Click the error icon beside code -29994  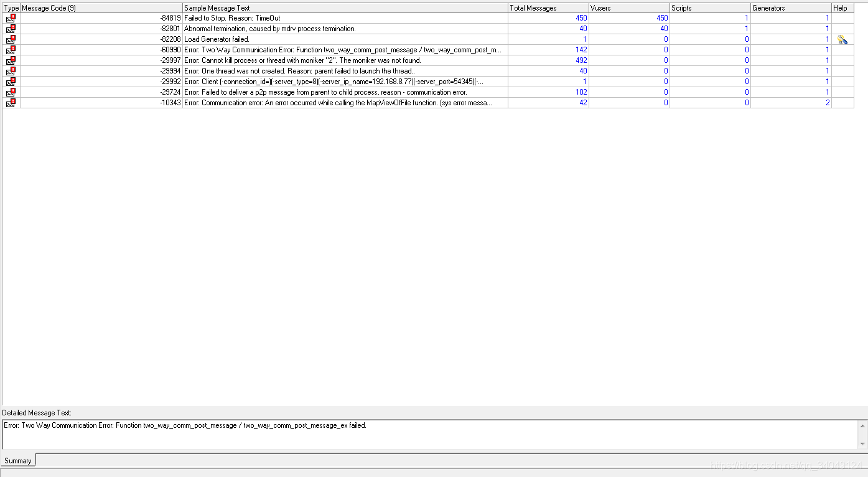click(x=11, y=71)
